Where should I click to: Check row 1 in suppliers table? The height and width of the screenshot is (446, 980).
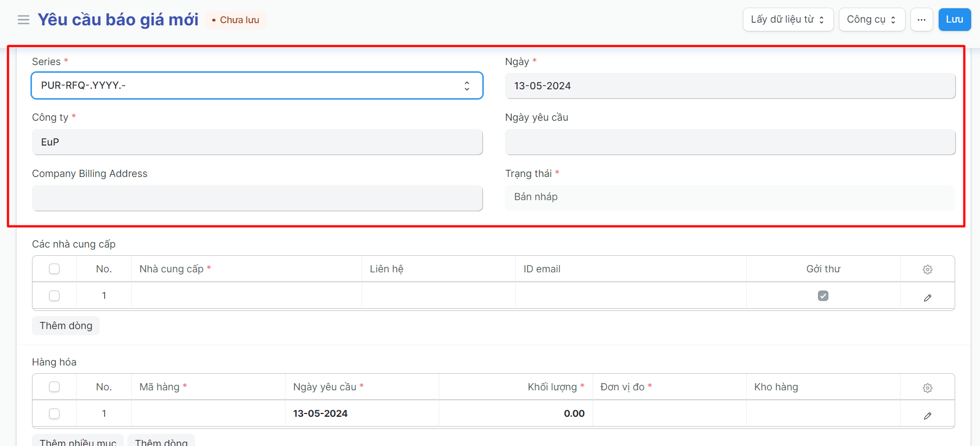tap(54, 296)
